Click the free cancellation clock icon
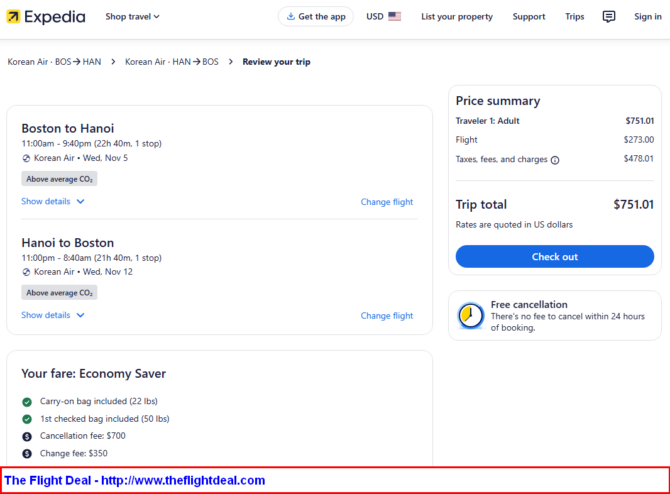 click(x=470, y=316)
